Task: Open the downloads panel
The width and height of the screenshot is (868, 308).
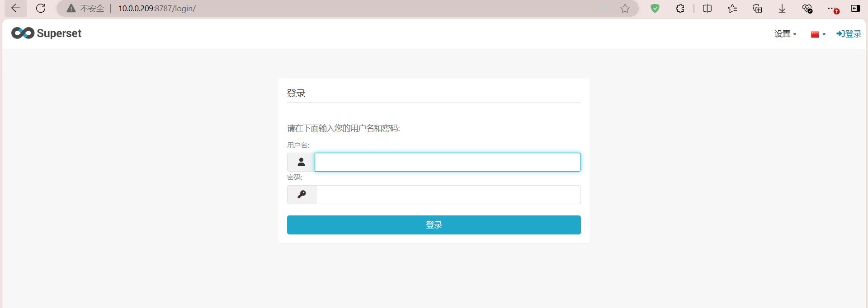Action: [x=782, y=8]
